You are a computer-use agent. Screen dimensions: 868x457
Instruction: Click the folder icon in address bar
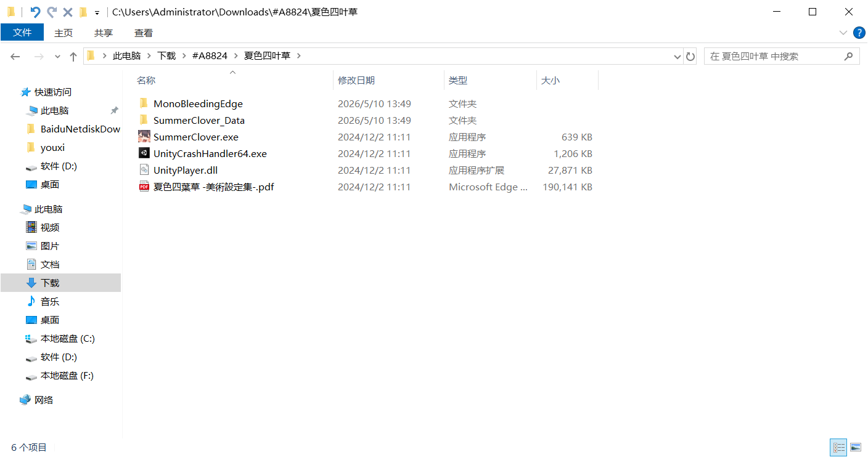[x=91, y=56]
